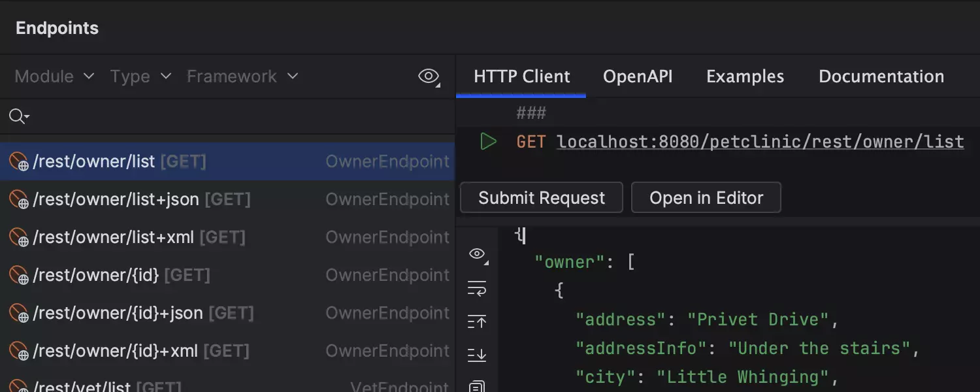
Task: Open the Framework filter dropdown
Action: [x=242, y=76]
